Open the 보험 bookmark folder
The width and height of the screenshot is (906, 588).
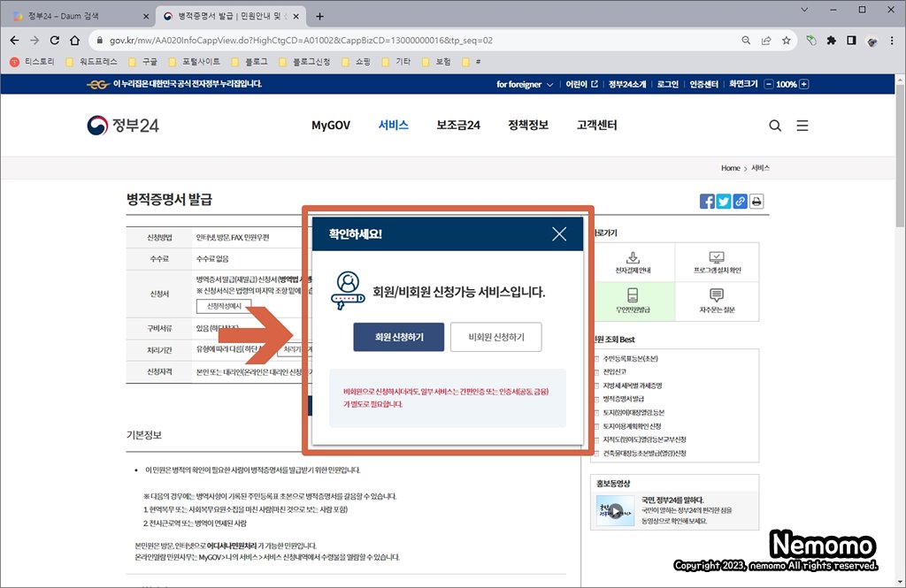(436, 62)
